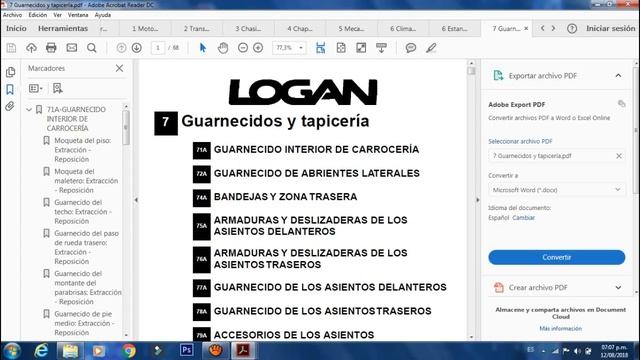This screenshot has height=360, width=640.
Task: Send file by email envelope icon
Action: point(71,48)
